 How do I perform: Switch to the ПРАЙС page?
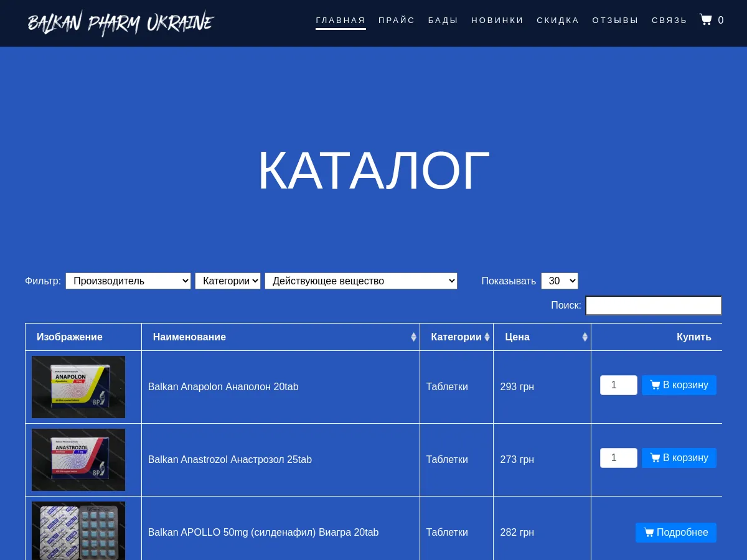pos(397,20)
